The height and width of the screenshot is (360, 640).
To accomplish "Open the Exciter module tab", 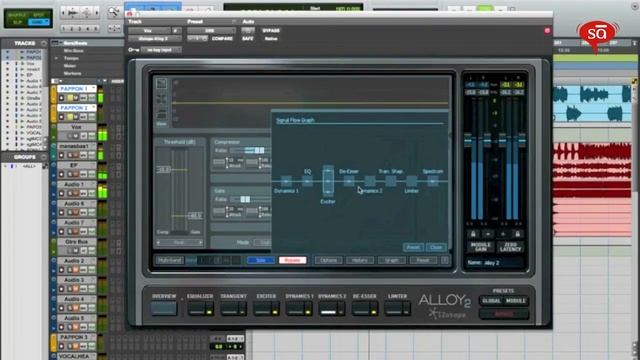I will [x=263, y=308].
